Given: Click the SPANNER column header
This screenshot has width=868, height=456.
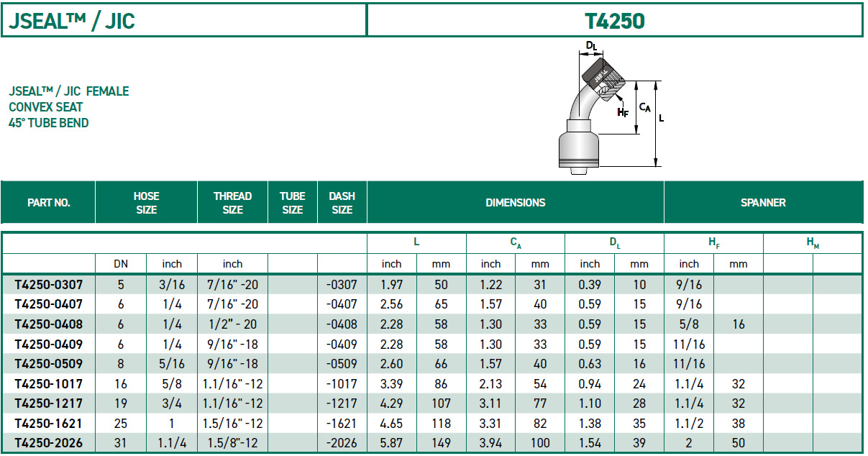Looking at the screenshot, I should [763, 203].
